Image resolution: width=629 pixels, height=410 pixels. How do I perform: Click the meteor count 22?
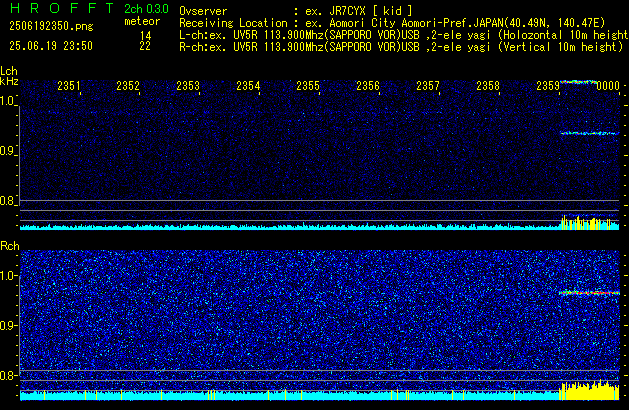pyautogui.click(x=145, y=46)
